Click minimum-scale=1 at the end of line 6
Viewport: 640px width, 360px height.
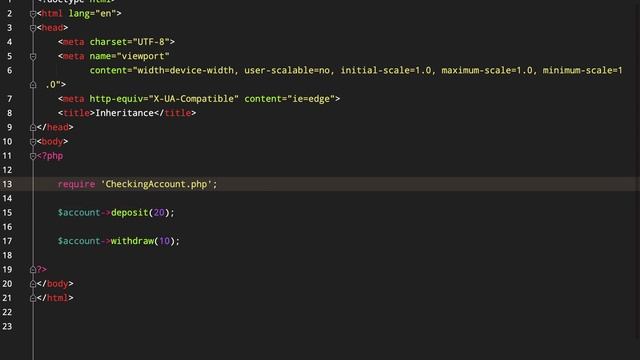[582, 71]
